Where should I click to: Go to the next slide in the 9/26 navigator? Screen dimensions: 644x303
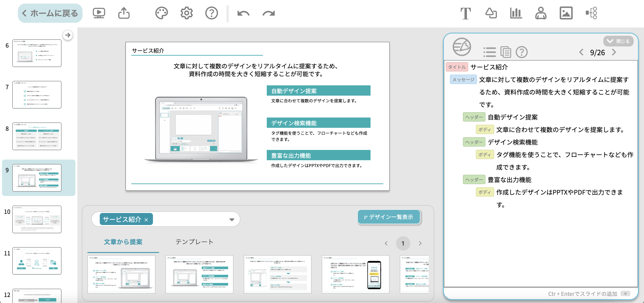pyautogui.click(x=614, y=52)
